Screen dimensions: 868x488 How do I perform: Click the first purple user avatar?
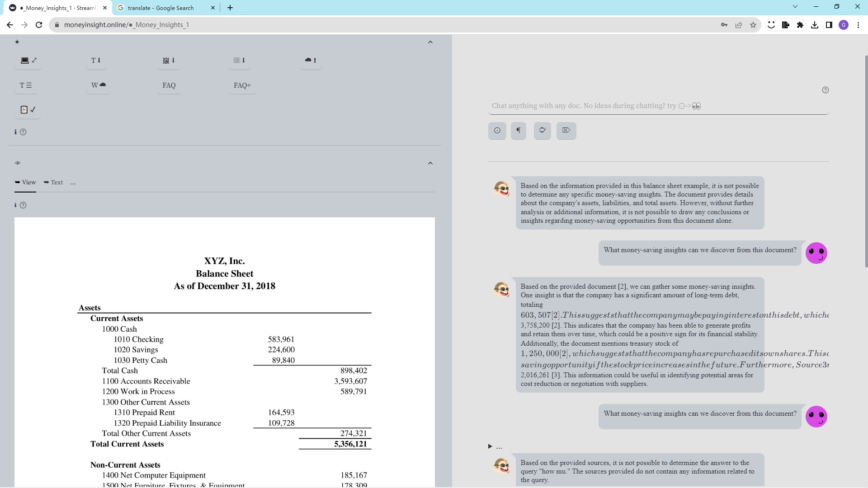tap(816, 253)
